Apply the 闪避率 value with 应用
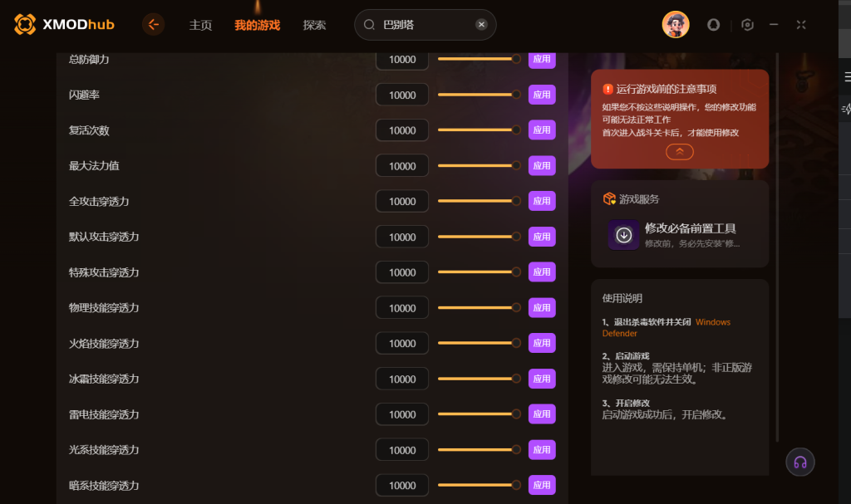Viewport: 851px width, 504px height. click(x=542, y=95)
